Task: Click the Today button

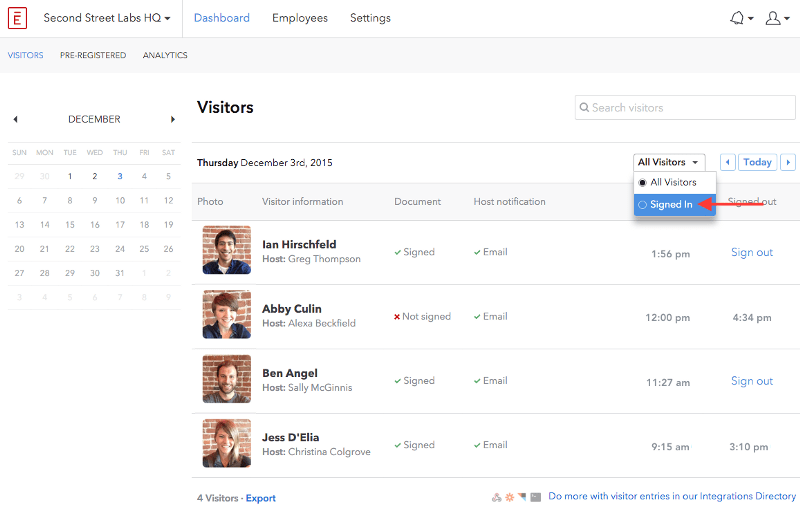Action: 757,162
